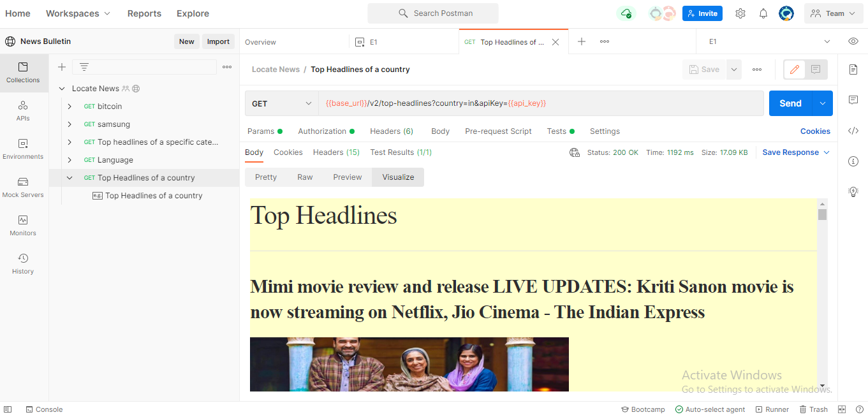
Task: Open the Collections sidebar panel
Action: [x=23, y=73]
